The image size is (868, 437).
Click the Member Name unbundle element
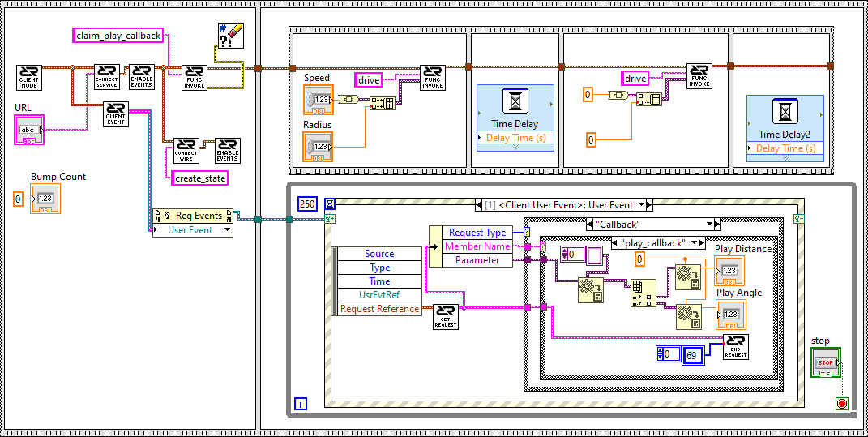click(477, 246)
